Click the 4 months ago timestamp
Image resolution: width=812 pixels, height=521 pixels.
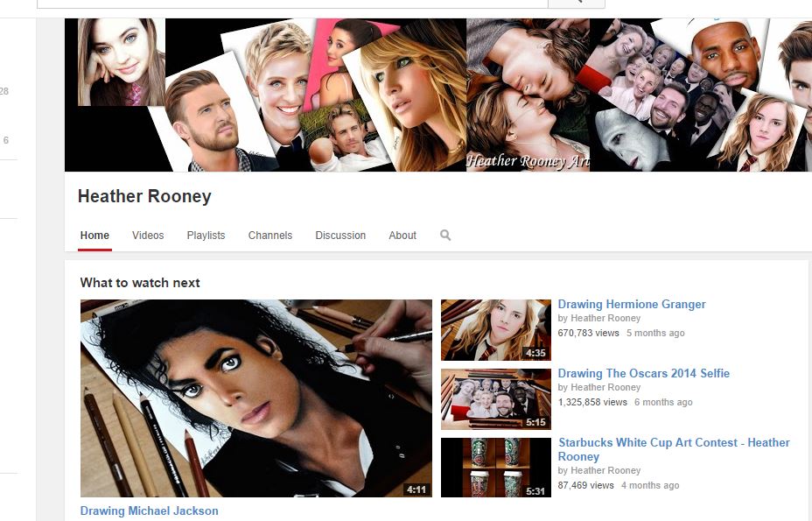click(x=650, y=486)
